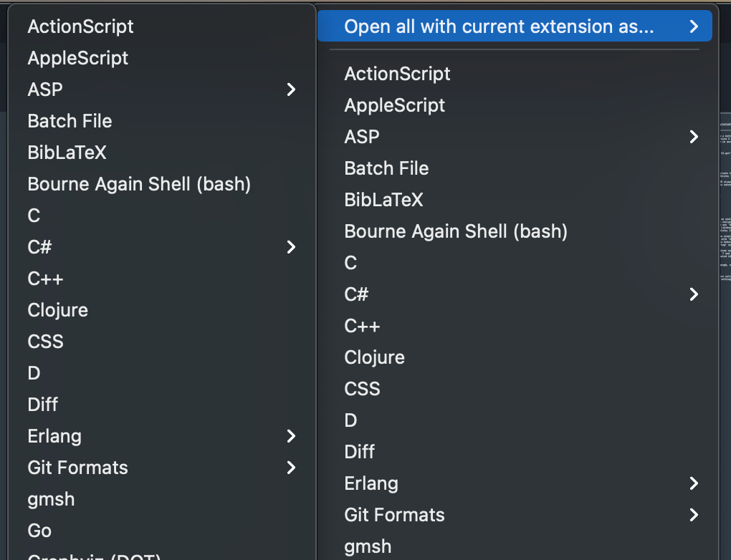Choose gmsh in the current-extension submenu
This screenshot has height=560, width=731.
368,546
